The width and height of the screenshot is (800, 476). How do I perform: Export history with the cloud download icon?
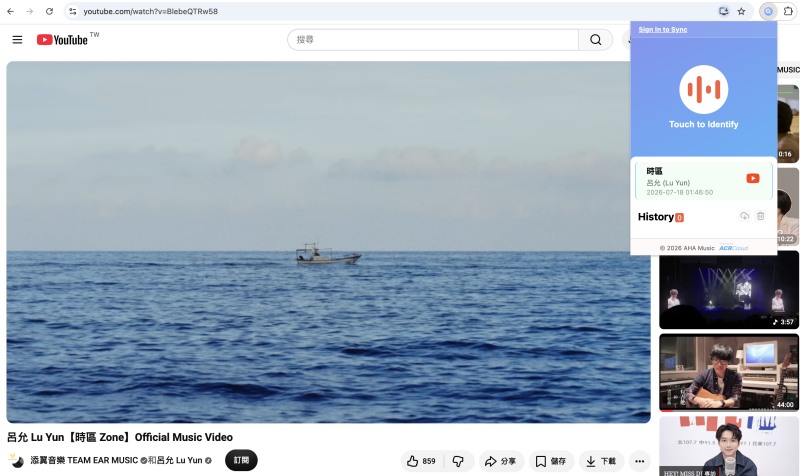click(x=744, y=216)
